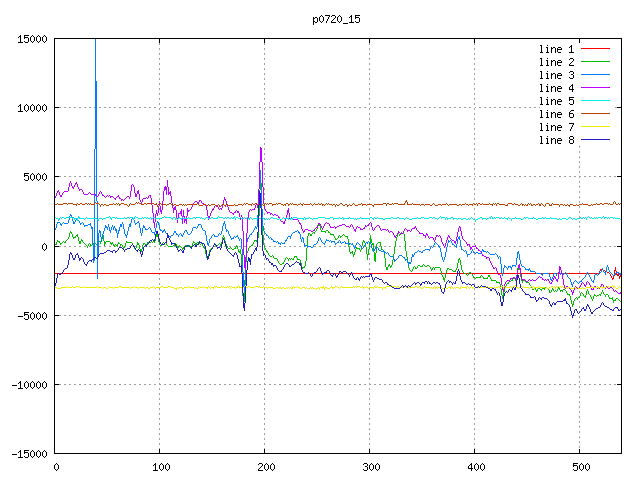The width and height of the screenshot is (640, 480).
Task: Select the x-axis label 300
Action: (x=371, y=467)
